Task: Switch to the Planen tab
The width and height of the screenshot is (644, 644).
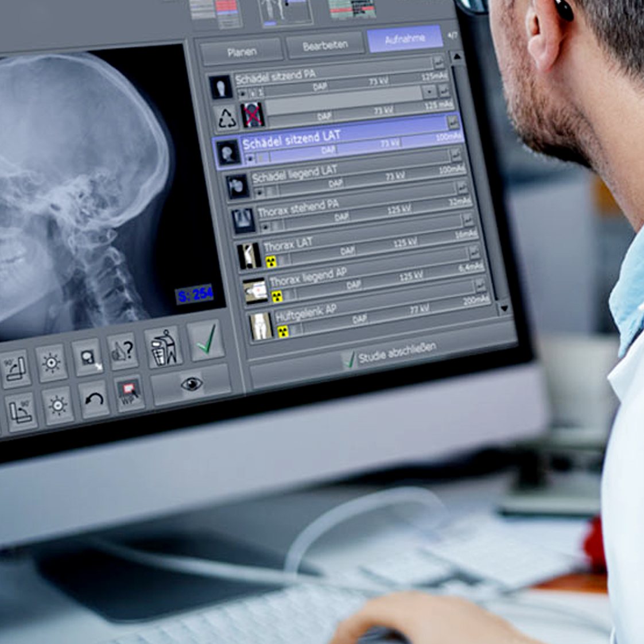Action: tap(242, 53)
